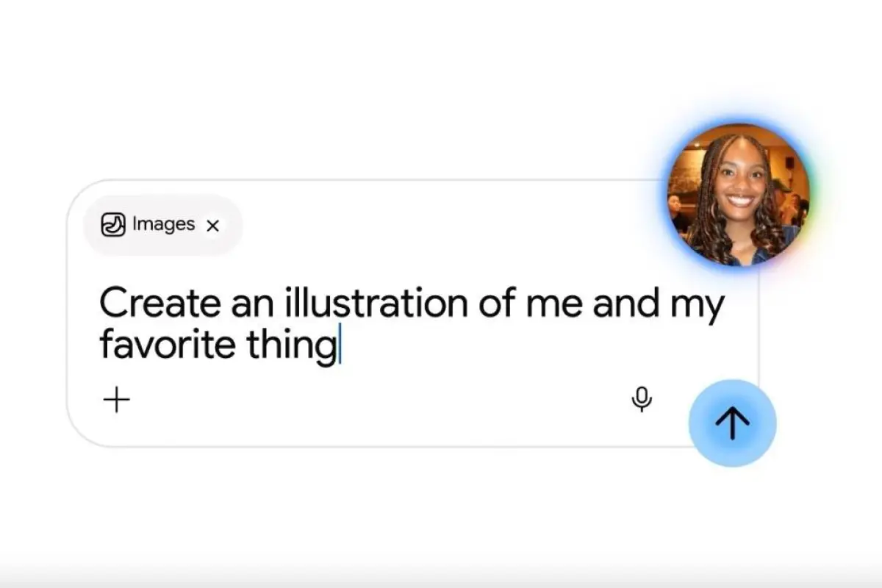Click into the prompt text field
Image resolution: width=882 pixels, height=588 pixels.
pos(412,324)
